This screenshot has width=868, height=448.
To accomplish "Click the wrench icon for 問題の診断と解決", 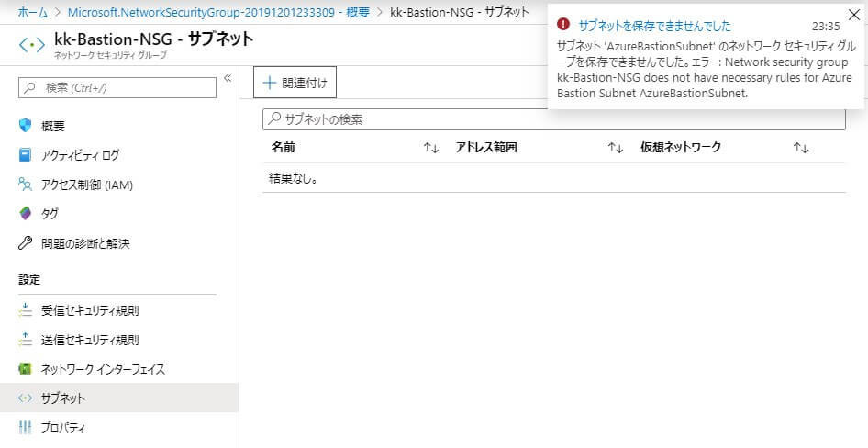I will 26,243.
